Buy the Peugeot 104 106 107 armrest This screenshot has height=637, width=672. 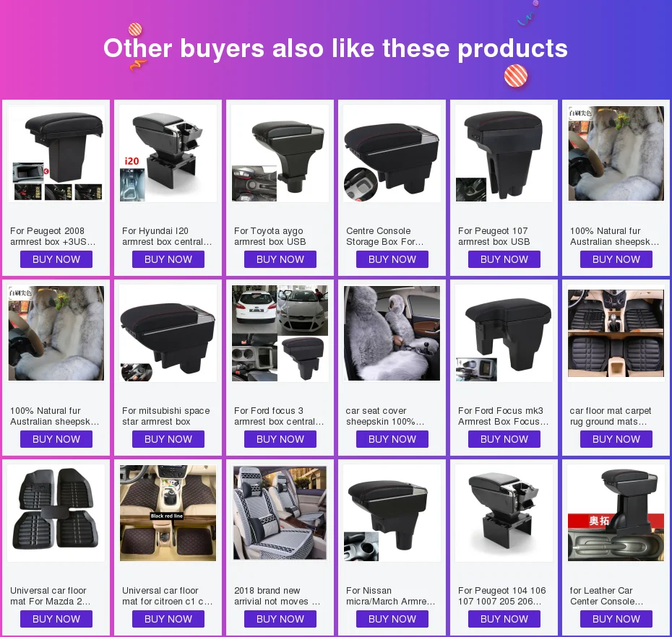[504, 619]
